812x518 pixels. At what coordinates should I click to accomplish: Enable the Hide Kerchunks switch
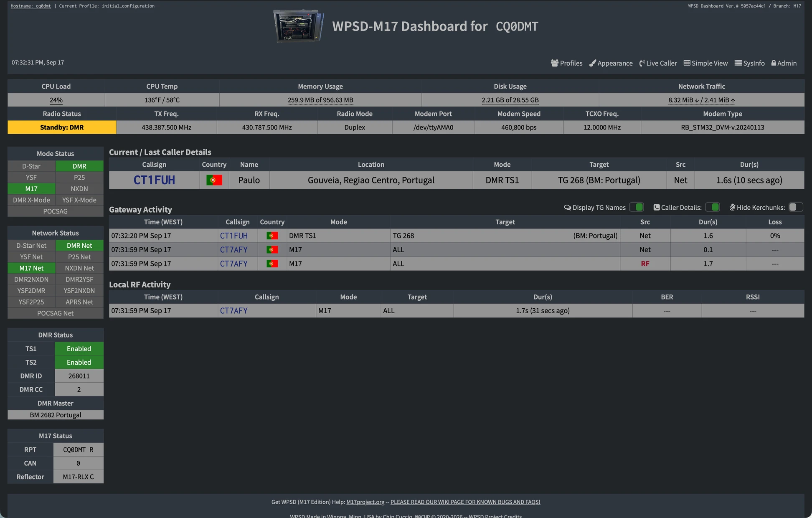coord(796,207)
